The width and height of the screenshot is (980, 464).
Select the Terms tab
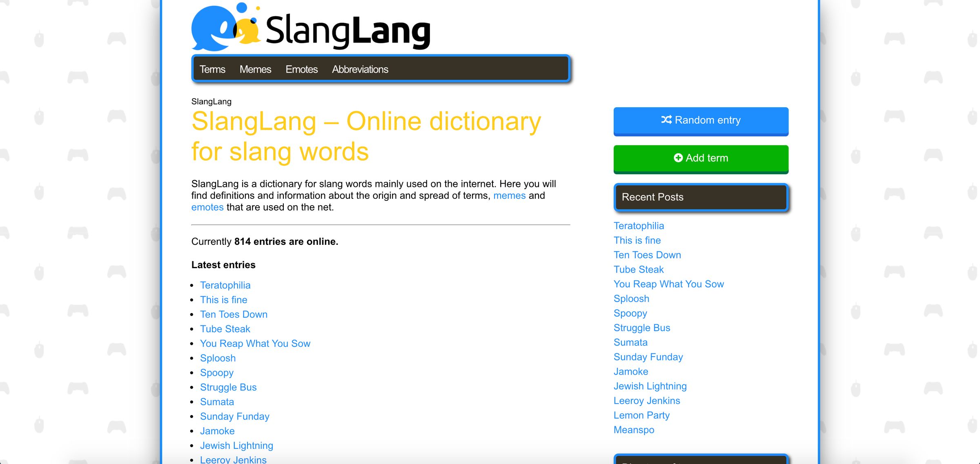click(x=212, y=69)
